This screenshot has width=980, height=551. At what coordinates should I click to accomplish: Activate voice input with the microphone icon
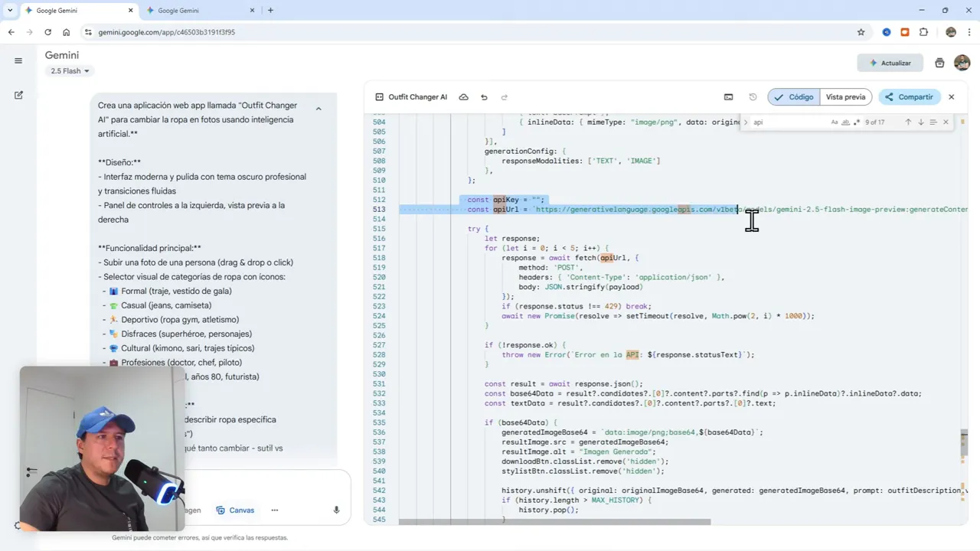coord(335,510)
